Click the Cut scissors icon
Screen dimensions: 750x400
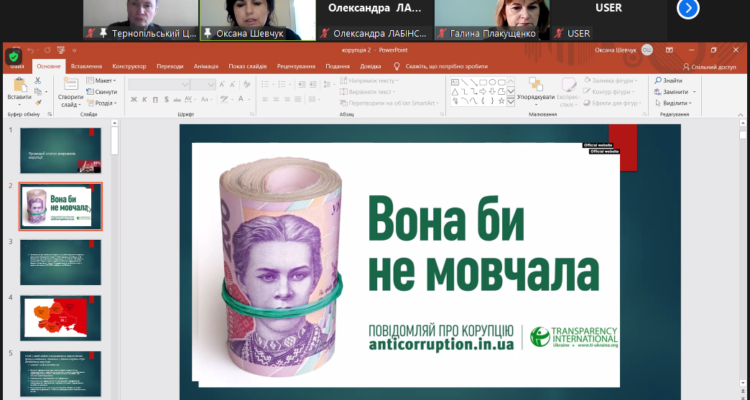38,81
